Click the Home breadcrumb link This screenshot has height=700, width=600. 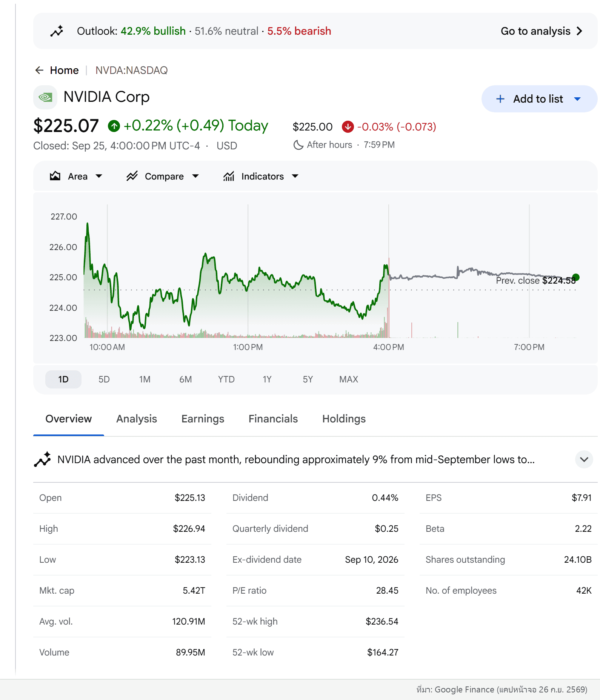click(x=65, y=70)
